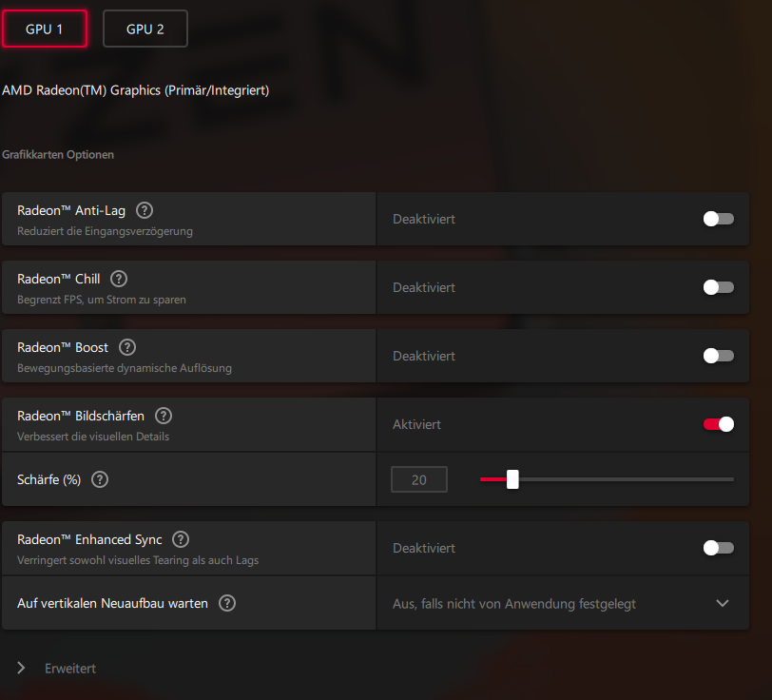Turn on the Radeon Enhanced Sync switch
Viewport: 772px width, 700px height.
[719, 548]
